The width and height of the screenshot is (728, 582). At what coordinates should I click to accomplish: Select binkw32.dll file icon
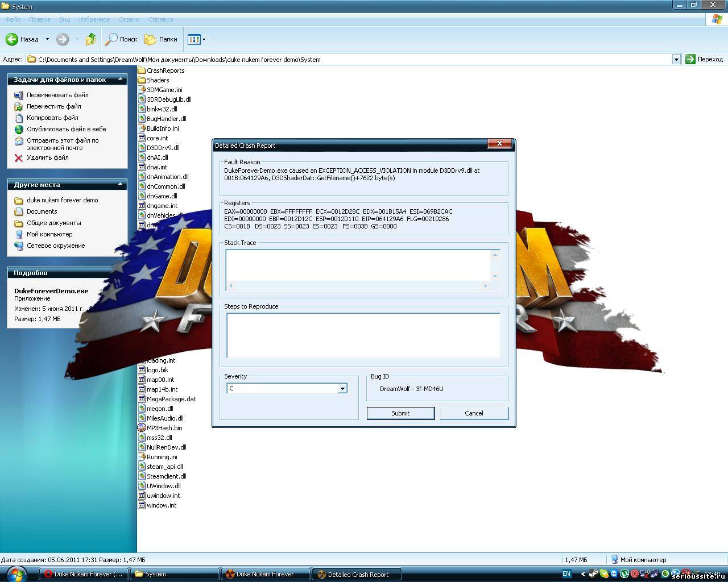[x=142, y=109]
